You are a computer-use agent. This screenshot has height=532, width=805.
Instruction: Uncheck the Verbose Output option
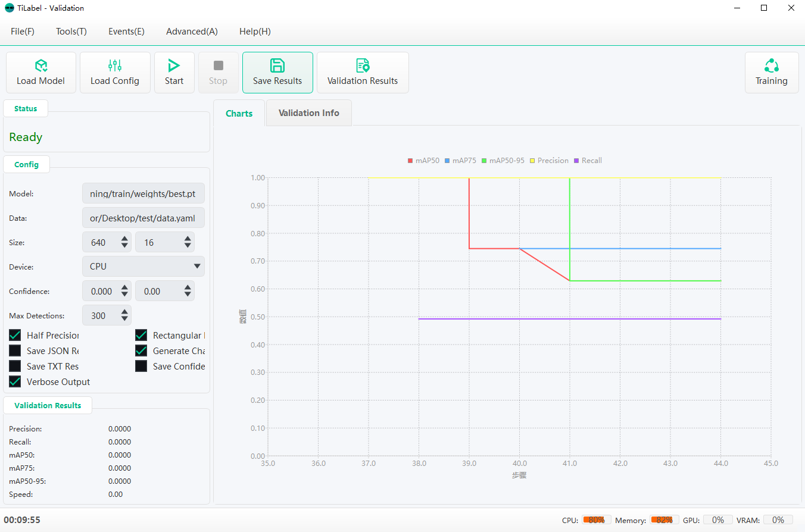15,381
